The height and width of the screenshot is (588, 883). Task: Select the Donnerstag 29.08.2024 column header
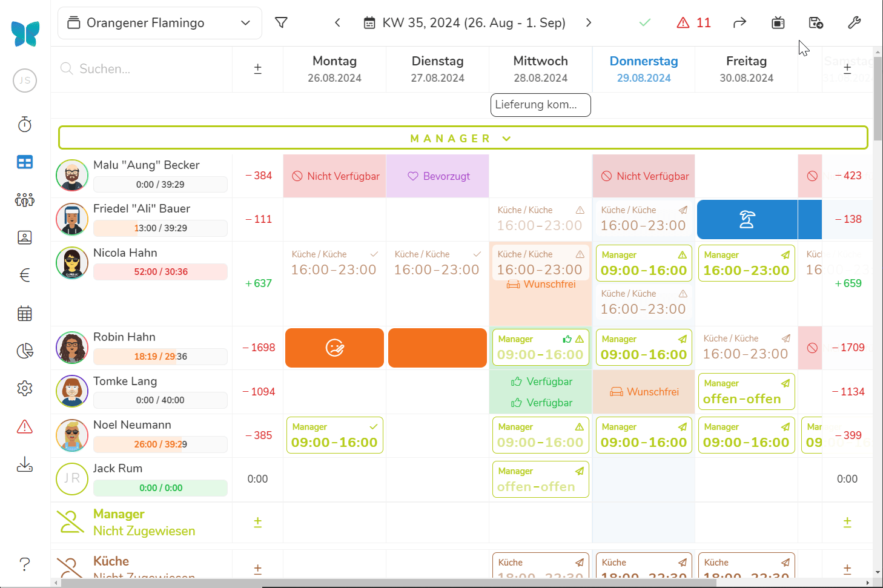click(643, 69)
